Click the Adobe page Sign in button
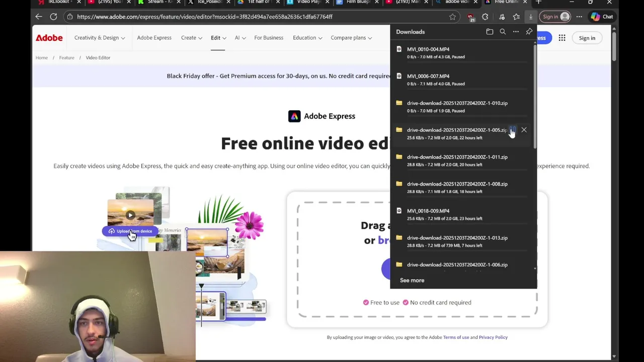The width and height of the screenshot is (644, 362). click(x=587, y=38)
